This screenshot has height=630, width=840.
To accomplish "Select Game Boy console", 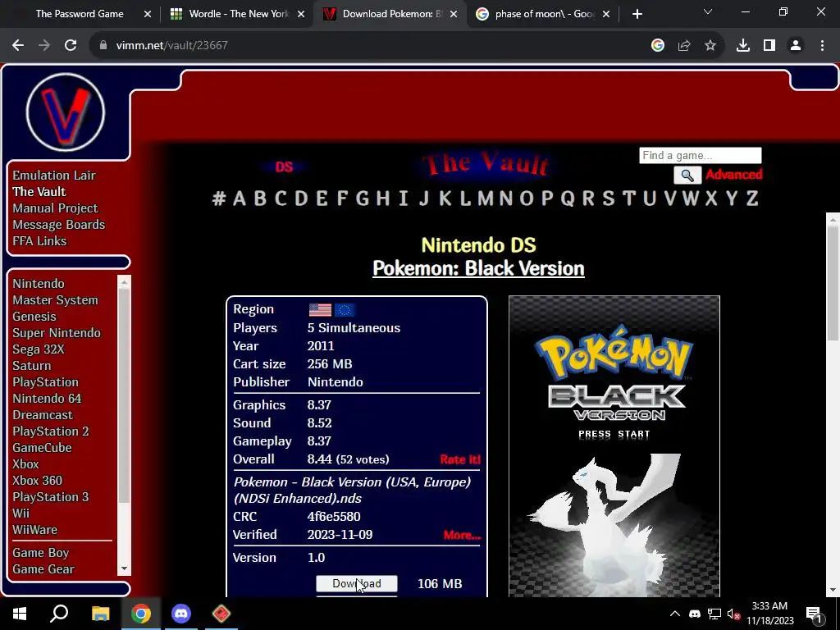I will pyautogui.click(x=41, y=553).
